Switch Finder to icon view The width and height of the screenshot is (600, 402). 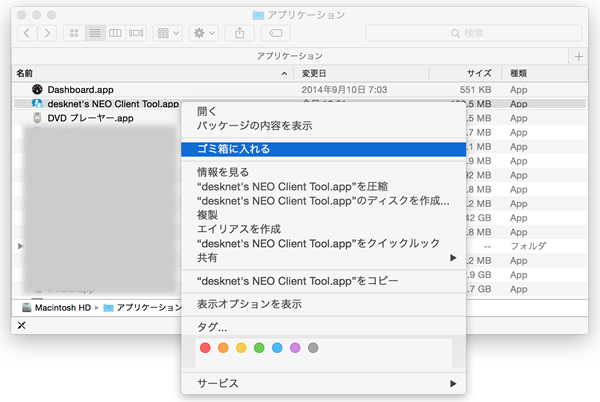point(74,33)
